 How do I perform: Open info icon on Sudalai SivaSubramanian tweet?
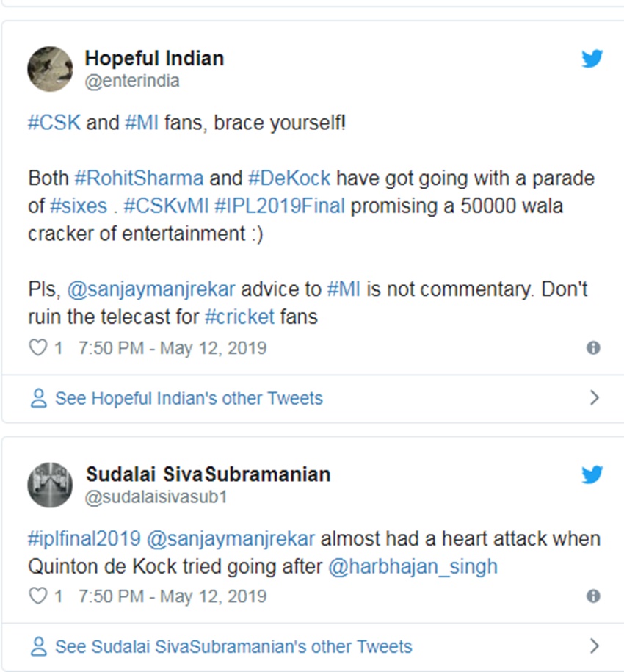593,596
